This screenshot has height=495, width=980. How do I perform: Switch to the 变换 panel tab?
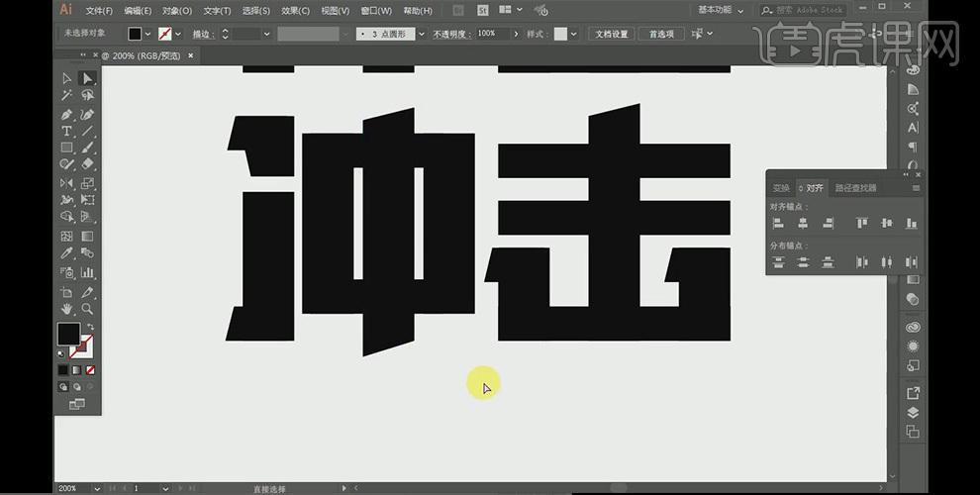pyautogui.click(x=781, y=187)
